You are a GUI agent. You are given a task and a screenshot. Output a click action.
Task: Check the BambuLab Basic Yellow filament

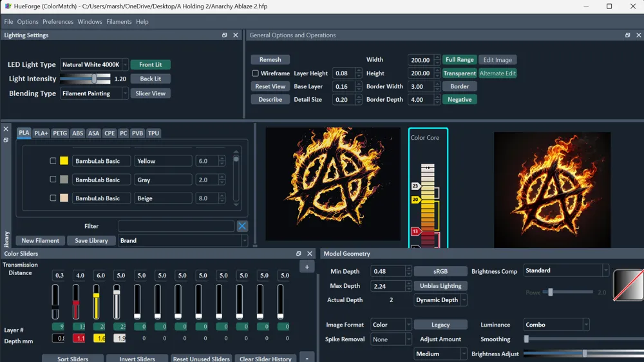point(53,160)
